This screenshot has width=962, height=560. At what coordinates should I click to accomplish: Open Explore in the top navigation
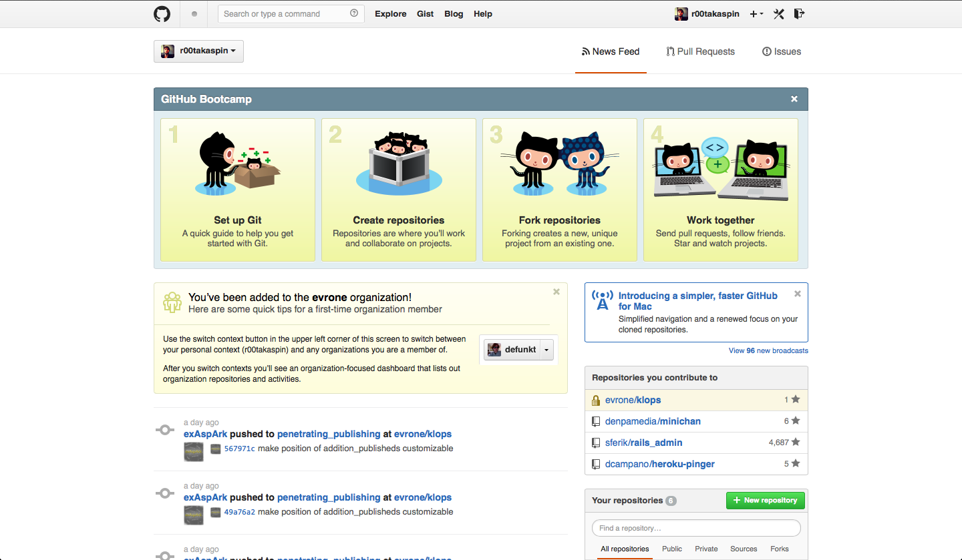coord(391,14)
